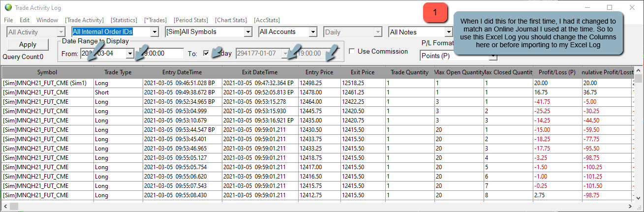644x212 pixels.
Task: Sort by the Exit Price column header
Action: 363,72
